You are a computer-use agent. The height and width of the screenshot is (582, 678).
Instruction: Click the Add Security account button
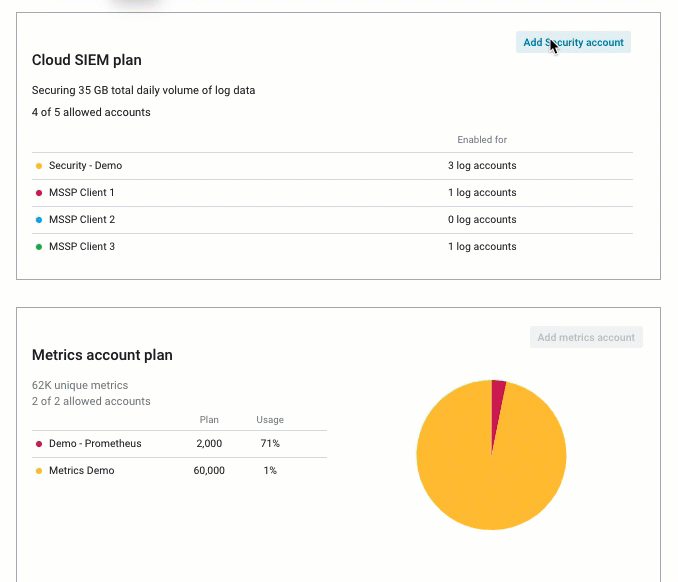pyautogui.click(x=573, y=42)
